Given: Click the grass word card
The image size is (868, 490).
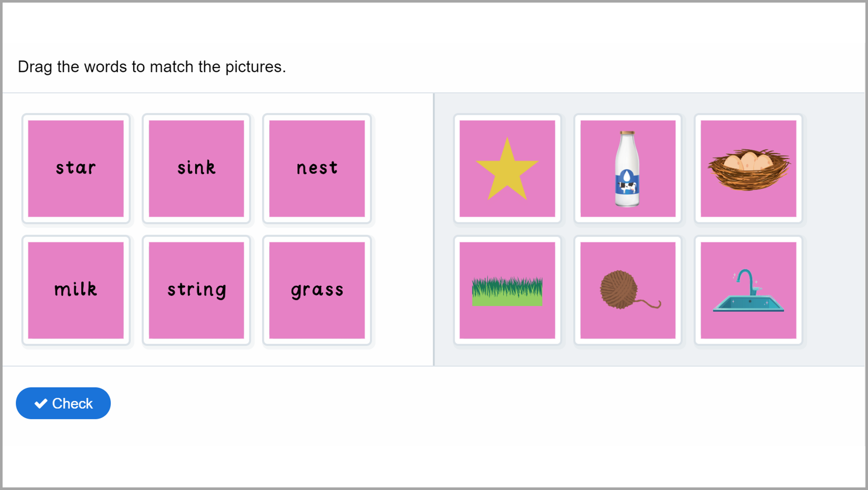Looking at the screenshot, I should coord(317,289).
